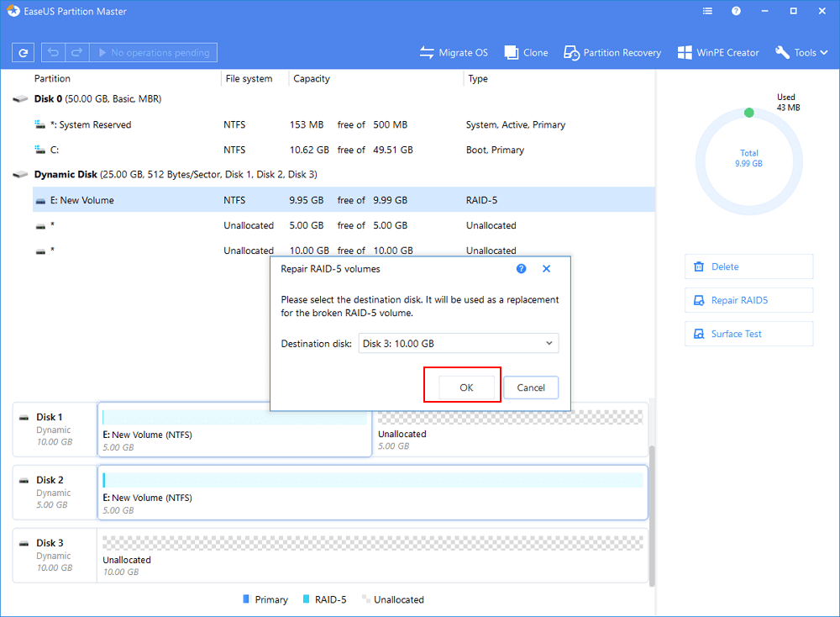840x617 pixels.
Task: Cancel the Repair RAID-5 volumes dialog
Action: point(531,388)
